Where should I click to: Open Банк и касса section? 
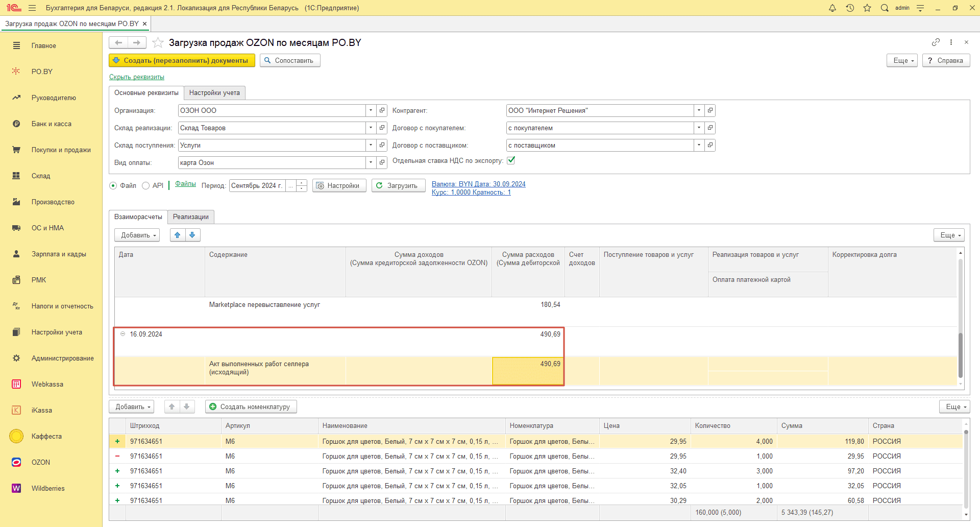[x=51, y=124]
